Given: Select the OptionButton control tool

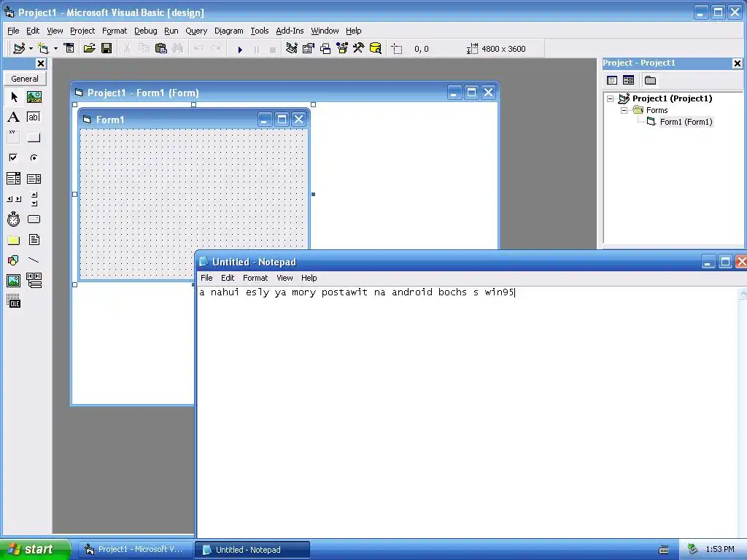Looking at the screenshot, I should point(34,157).
